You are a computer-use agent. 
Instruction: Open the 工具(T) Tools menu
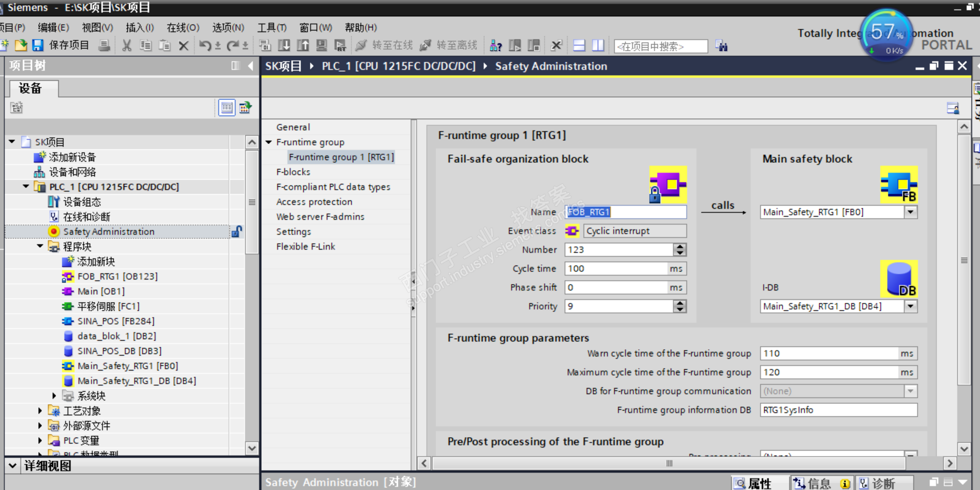pyautogui.click(x=272, y=28)
